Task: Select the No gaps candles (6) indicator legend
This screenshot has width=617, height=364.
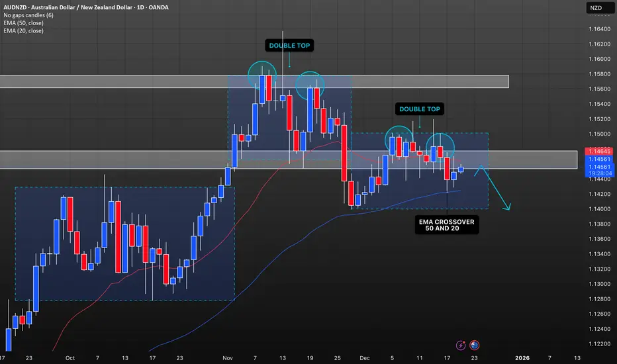Action: (x=28, y=15)
